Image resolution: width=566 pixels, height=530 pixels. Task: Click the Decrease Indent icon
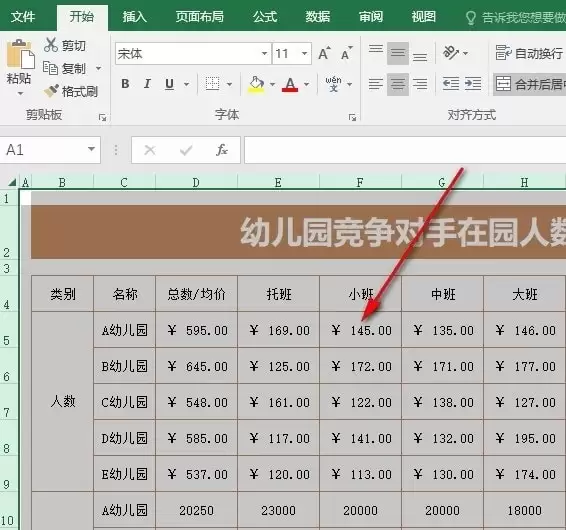click(451, 84)
